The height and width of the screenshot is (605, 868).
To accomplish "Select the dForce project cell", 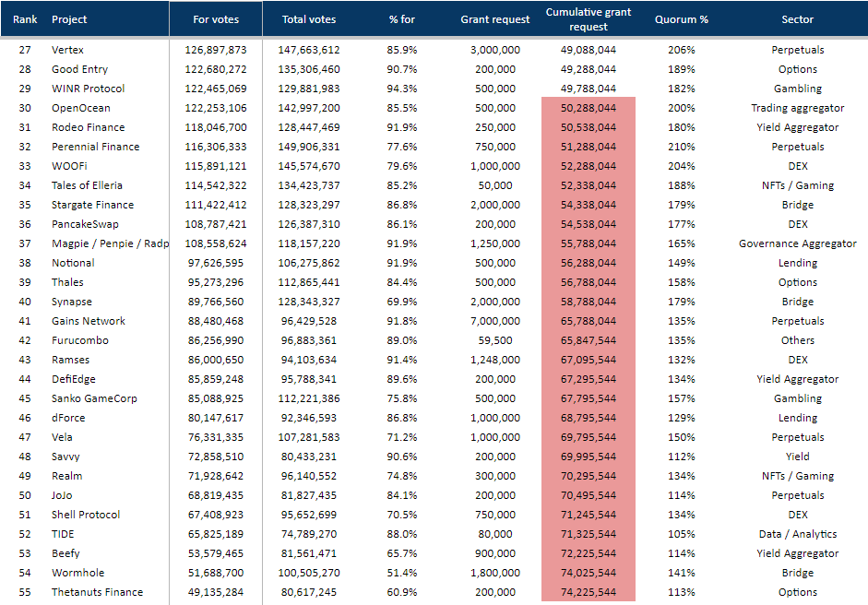I will 68,418.
